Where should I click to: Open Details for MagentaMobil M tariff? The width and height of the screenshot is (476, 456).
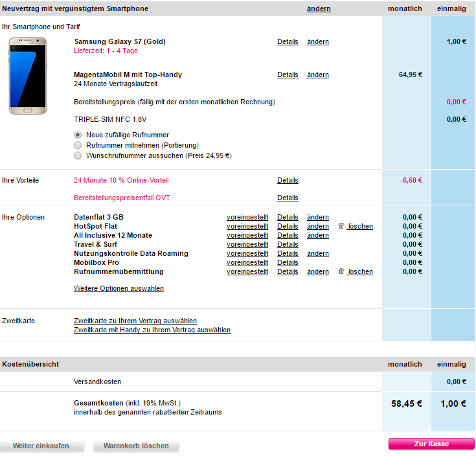tap(288, 74)
